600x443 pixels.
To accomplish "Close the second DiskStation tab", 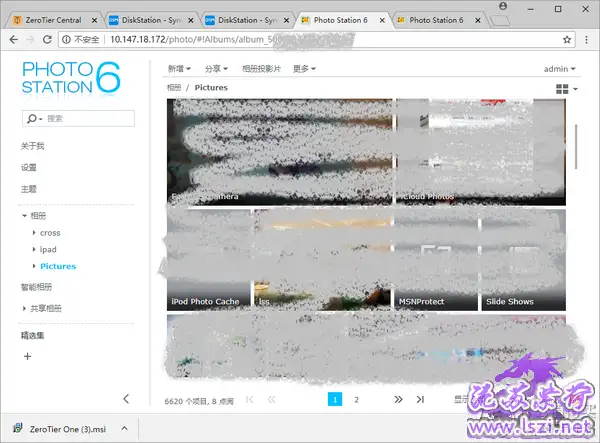I will 286,20.
